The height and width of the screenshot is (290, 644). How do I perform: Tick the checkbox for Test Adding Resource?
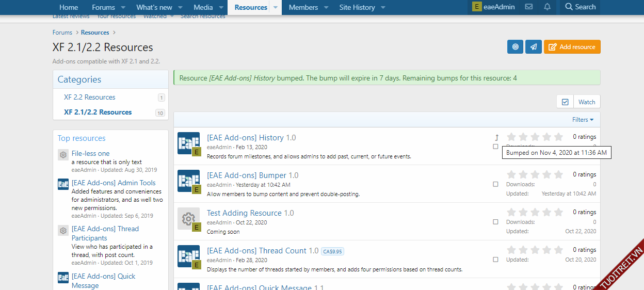(x=495, y=222)
